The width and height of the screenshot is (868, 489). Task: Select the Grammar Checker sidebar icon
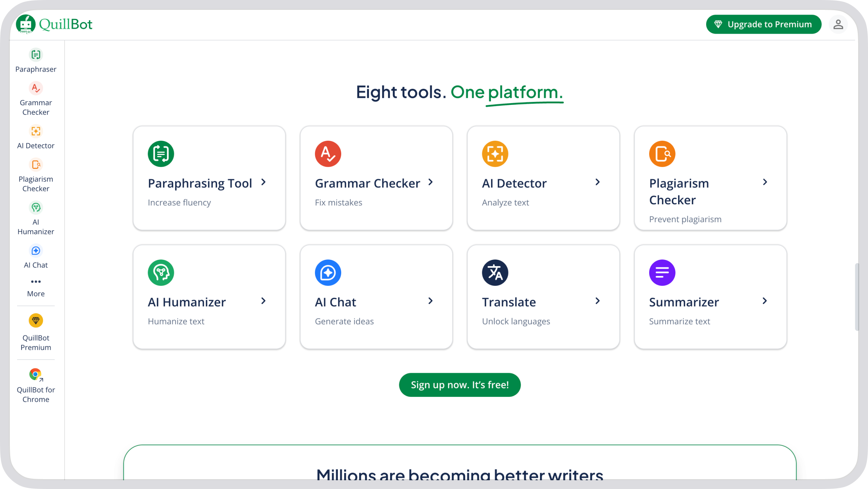click(36, 89)
